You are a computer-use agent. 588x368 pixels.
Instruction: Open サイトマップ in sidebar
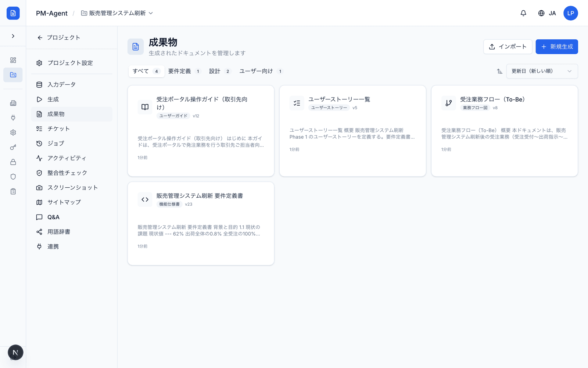click(x=72, y=202)
